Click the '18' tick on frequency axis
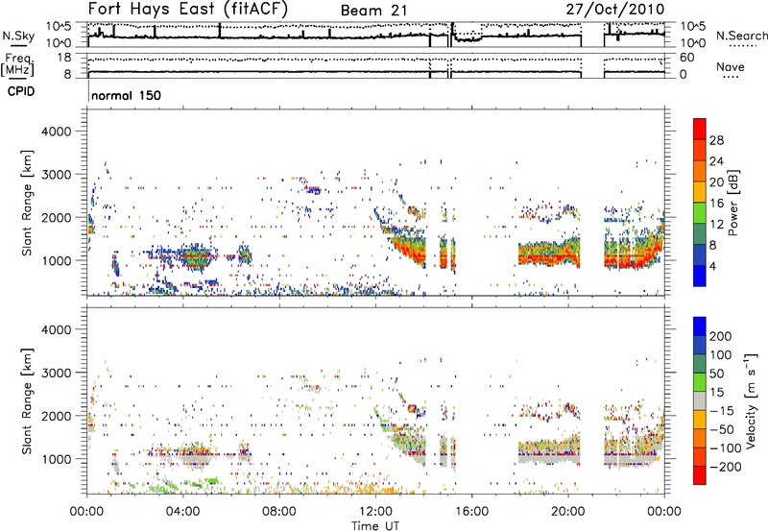Viewport: 768px width, 532px height. [x=63, y=58]
